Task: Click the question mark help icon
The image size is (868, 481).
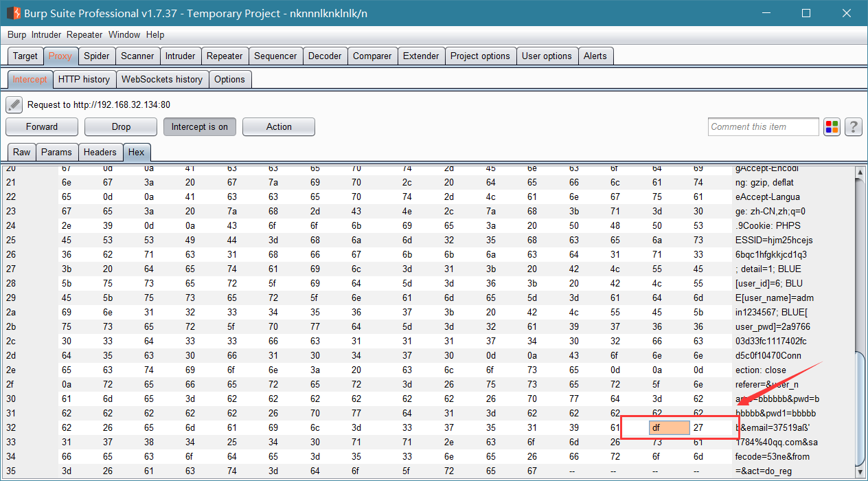Action: (854, 126)
